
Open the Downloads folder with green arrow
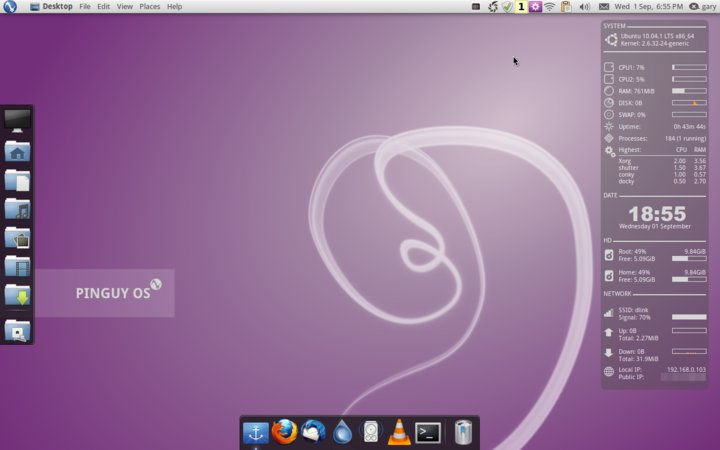(17, 295)
